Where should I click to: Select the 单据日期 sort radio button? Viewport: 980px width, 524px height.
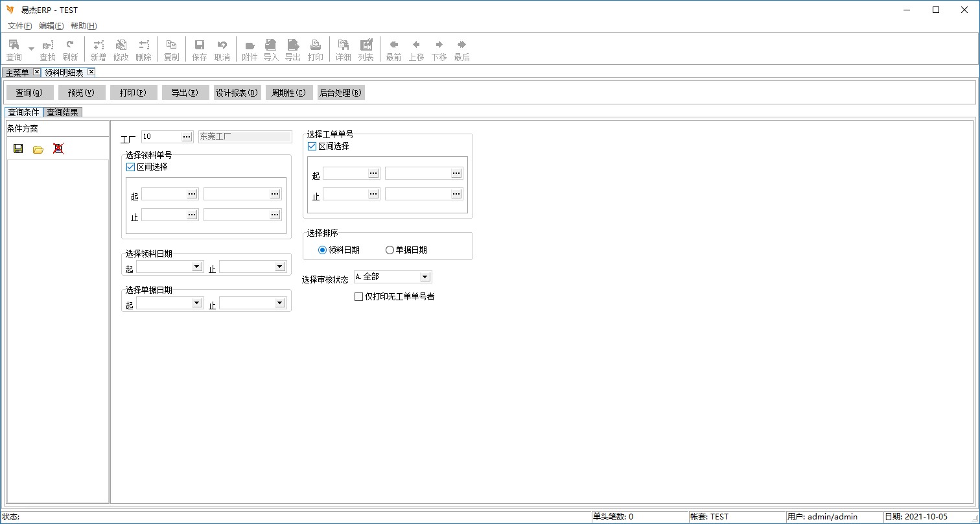390,250
